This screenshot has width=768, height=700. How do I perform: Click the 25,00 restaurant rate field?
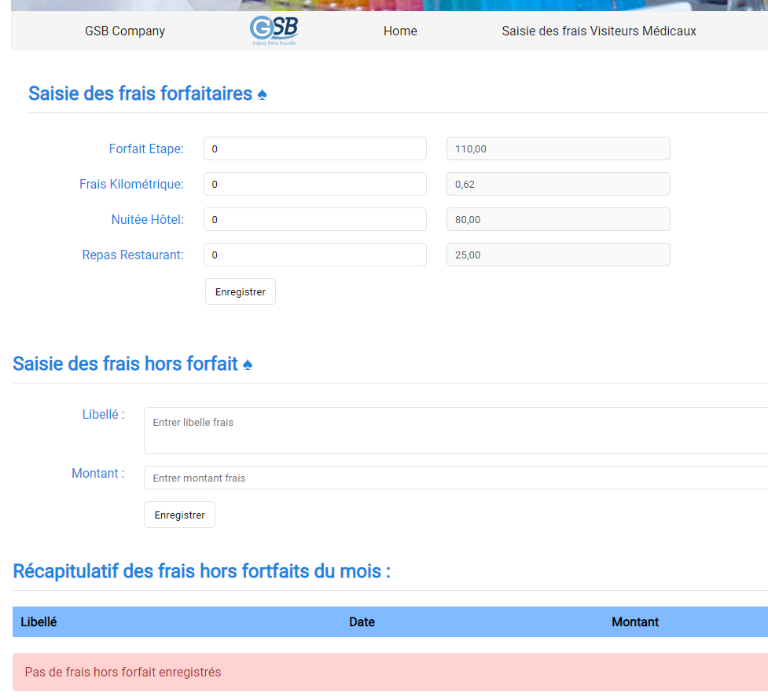(557, 255)
